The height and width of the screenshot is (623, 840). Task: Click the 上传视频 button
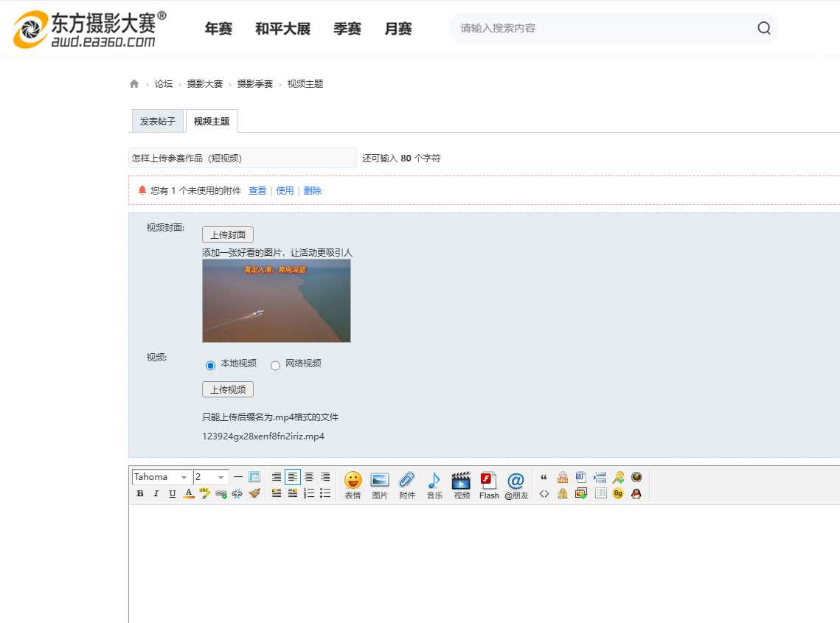228,389
